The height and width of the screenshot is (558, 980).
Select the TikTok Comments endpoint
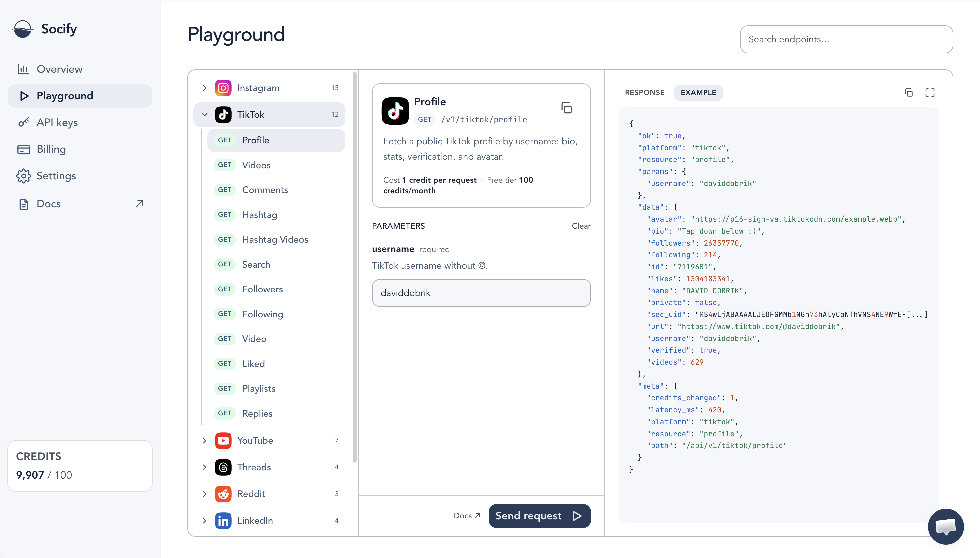(x=276, y=190)
